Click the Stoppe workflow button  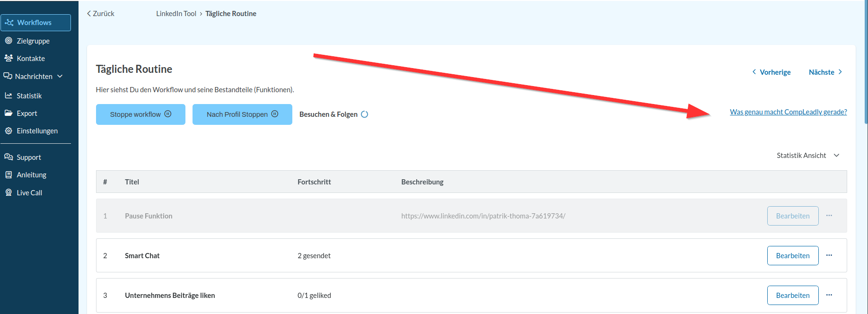pos(140,114)
